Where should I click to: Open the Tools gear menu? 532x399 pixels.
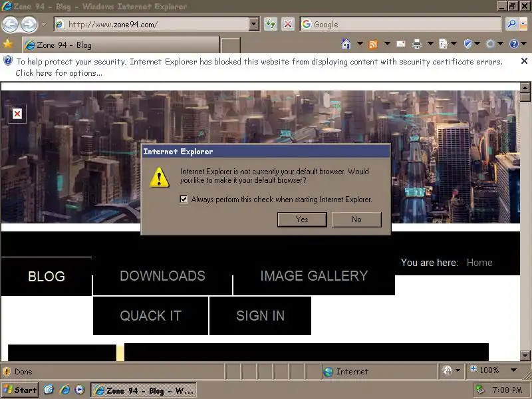tap(490, 44)
